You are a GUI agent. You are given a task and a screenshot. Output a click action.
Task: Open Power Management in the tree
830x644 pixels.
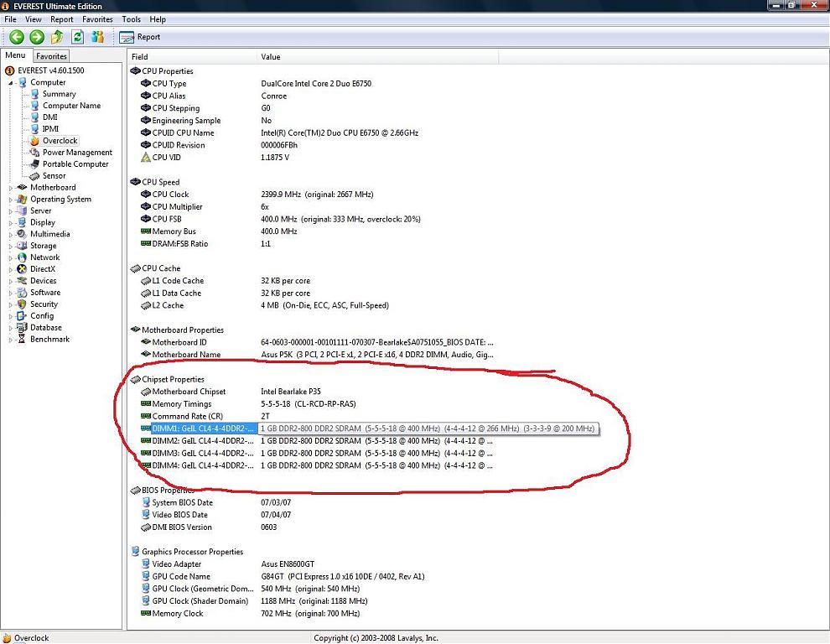77,152
